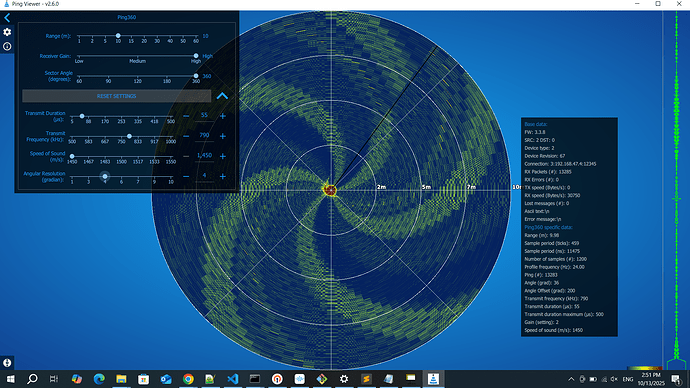This screenshot has width=690, height=388.
Task: Collapse advanced settings with up chevron
Action: [x=222, y=96]
